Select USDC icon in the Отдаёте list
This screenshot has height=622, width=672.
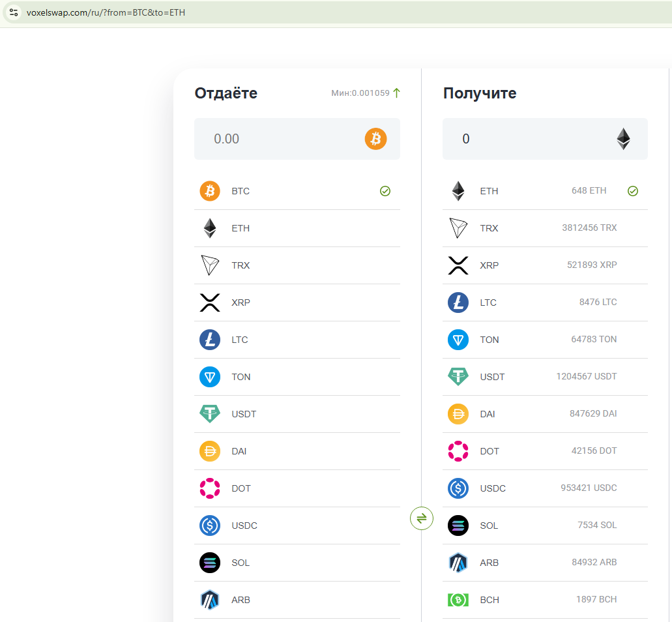coord(210,526)
